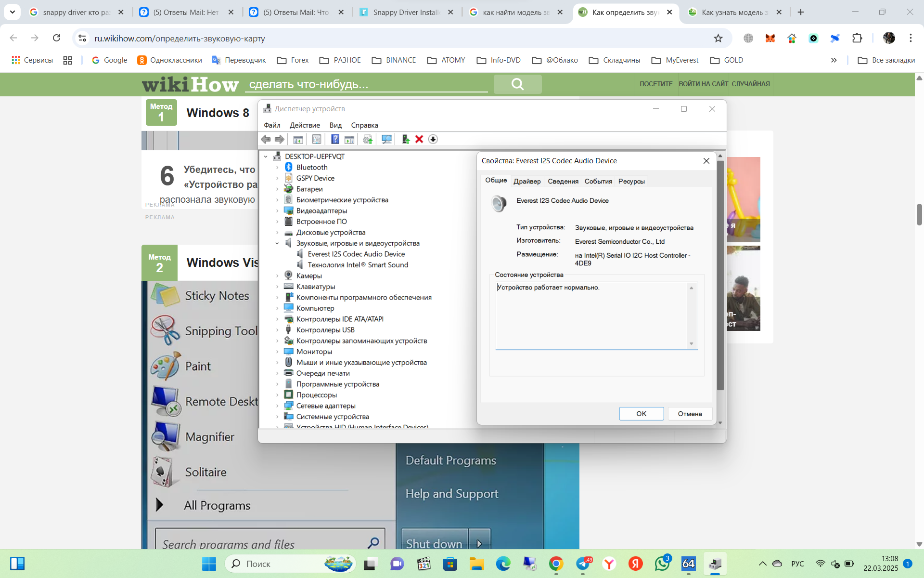Click the blue Help question-mark toolbar icon
The height and width of the screenshot is (578, 924).
335,139
